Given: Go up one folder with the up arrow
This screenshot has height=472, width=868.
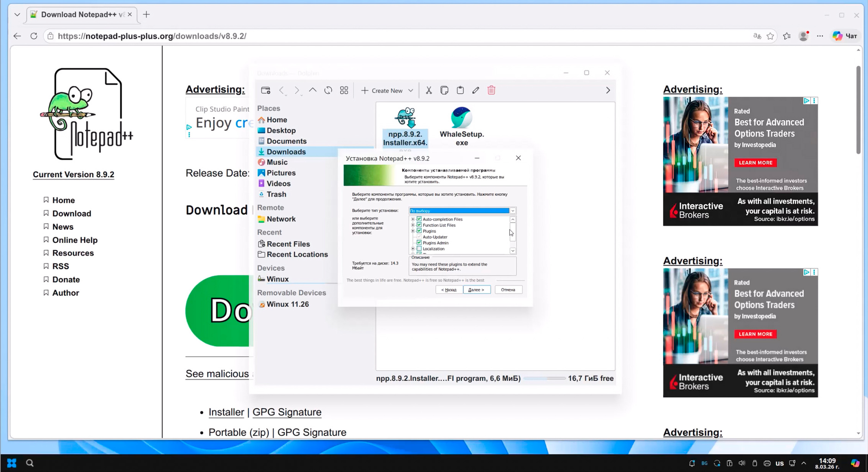Looking at the screenshot, I should pos(313,90).
